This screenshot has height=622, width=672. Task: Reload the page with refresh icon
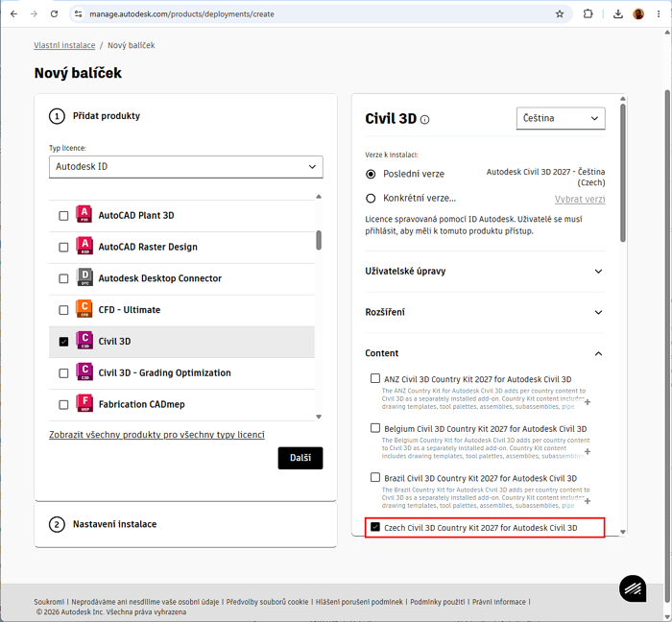pos(54,14)
